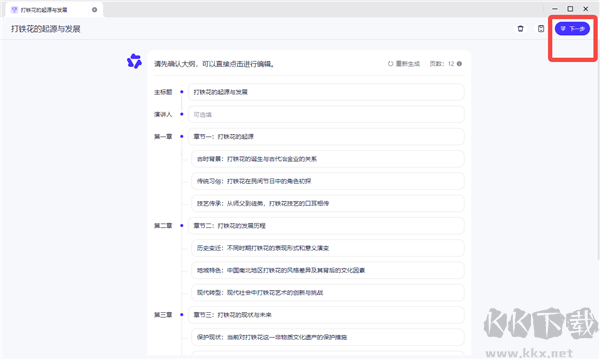600x360 pixels.
Task: Edit the 技艺传承 outline item
Action: (x=328, y=203)
